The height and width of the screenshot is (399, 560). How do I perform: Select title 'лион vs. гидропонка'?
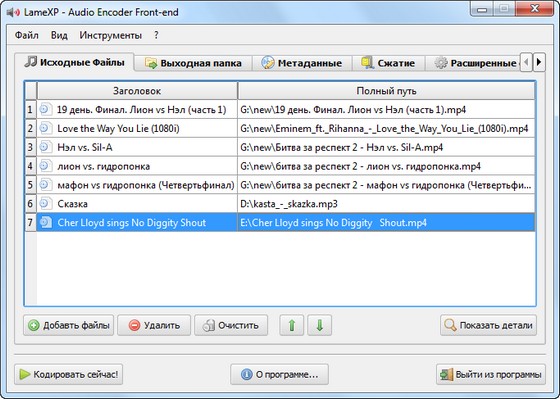pyautogui.click(x=104, y=166)
